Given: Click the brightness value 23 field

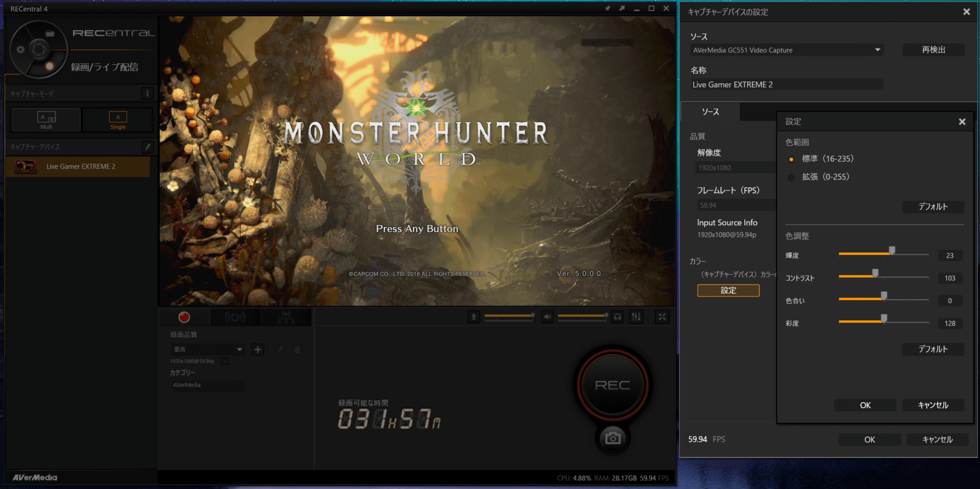Looking at the screenshot, I should tap(950, 256).
